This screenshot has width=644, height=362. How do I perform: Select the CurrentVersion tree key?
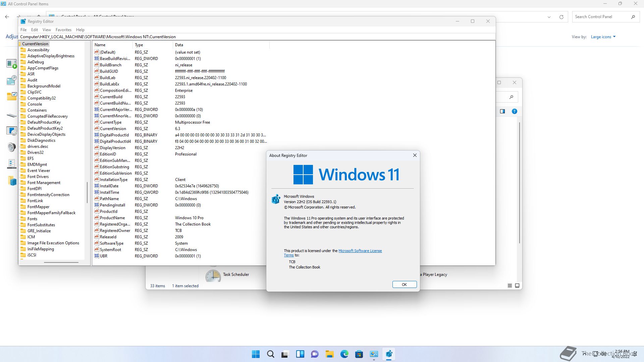pyautogui.click(x=35, y=44)
